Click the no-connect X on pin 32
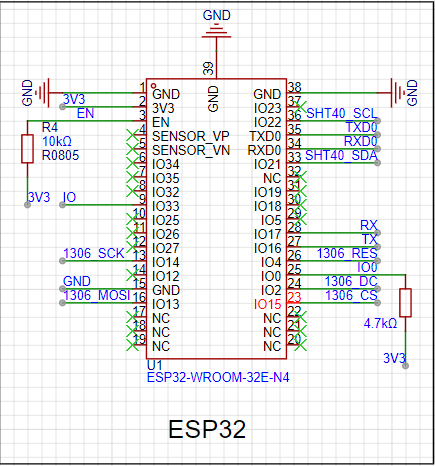 pyautogui.click(x=300, y=177)
